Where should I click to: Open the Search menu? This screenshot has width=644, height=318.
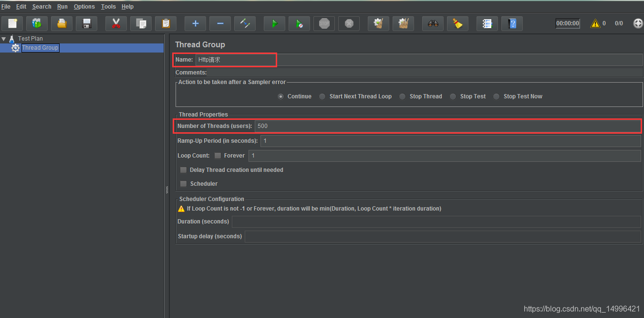pyautogui.click(x=42, y=7)
